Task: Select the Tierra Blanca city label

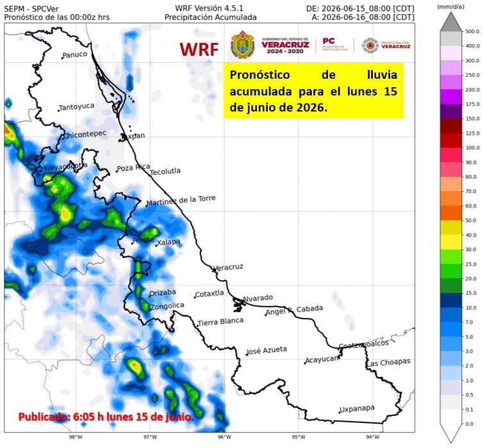Action: (220, 322)
